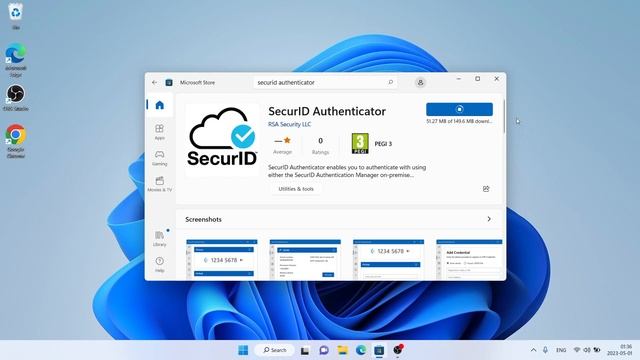Click the search magnifier icon

coord(391,82)
